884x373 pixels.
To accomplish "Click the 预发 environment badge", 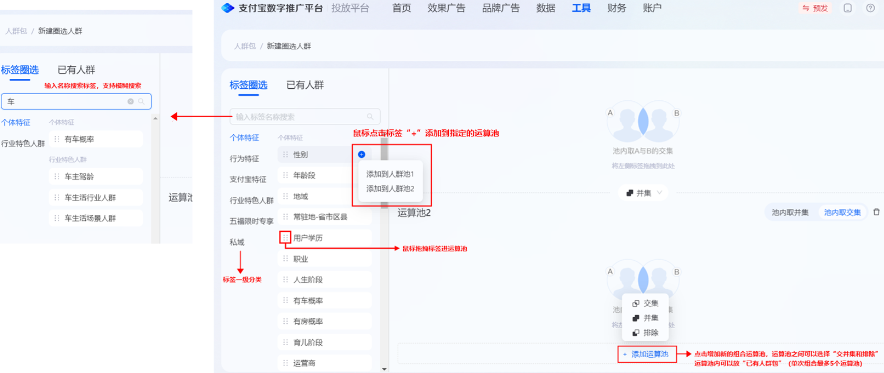I will (815, 8).
